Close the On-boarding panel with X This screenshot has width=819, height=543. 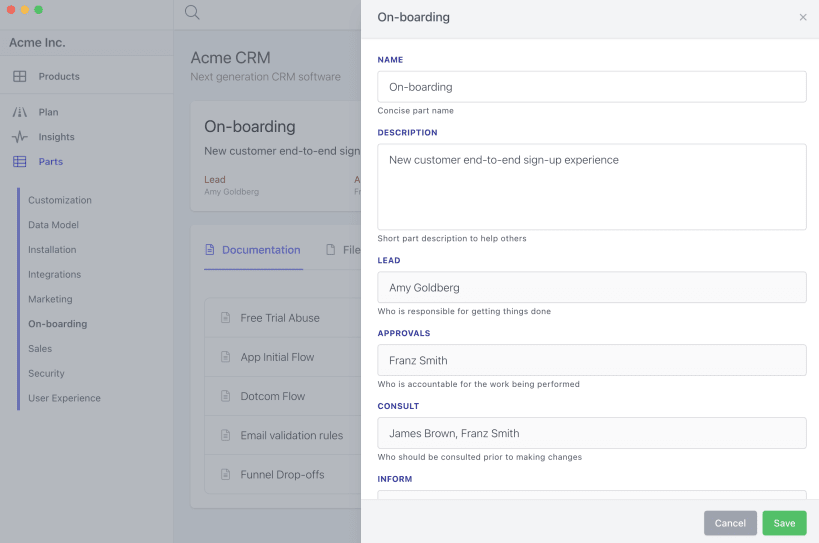pos(803,17)
